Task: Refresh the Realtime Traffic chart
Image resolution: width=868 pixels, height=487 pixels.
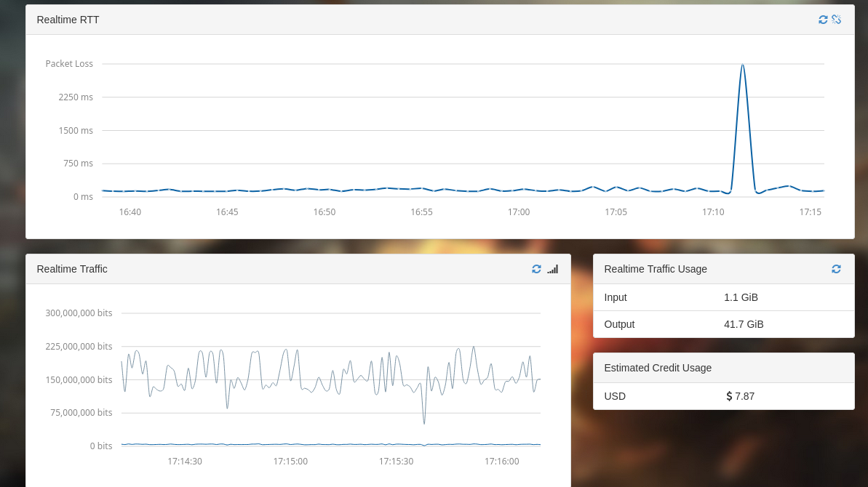Action: [x=536, y=269]
